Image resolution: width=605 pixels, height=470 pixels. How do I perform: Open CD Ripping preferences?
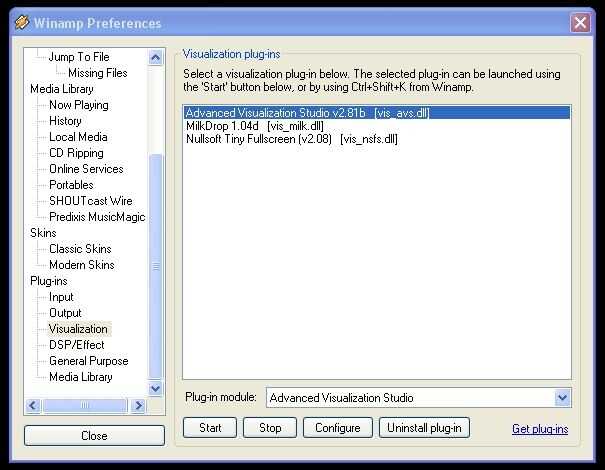click(x=76, y=153)
